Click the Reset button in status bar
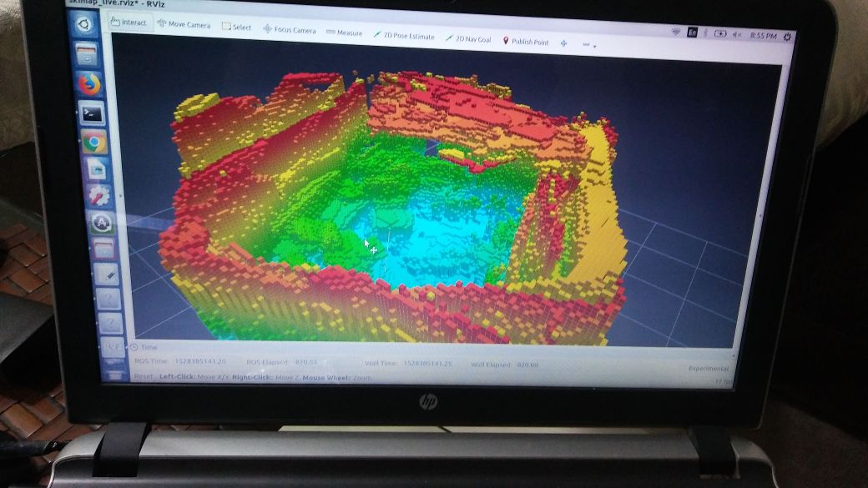Image resolution: width=868 pixels, height=488 pixels. (144, 376)
